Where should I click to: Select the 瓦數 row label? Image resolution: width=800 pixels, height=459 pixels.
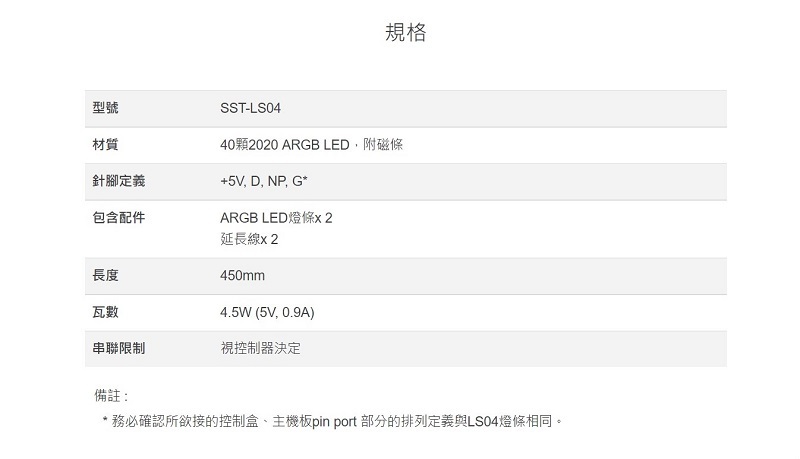coord(105,313)
